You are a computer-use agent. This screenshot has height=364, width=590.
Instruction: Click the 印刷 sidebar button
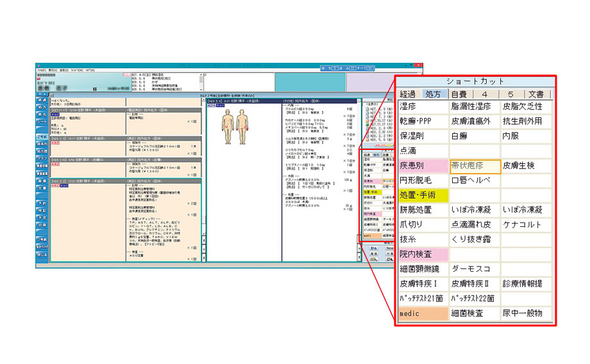[42, 224]
